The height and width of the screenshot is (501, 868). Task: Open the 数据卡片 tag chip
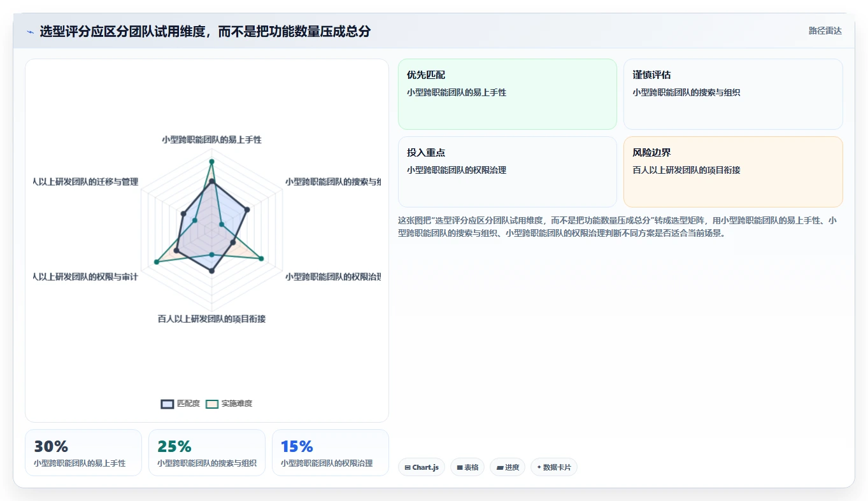[x=554, y=467]
